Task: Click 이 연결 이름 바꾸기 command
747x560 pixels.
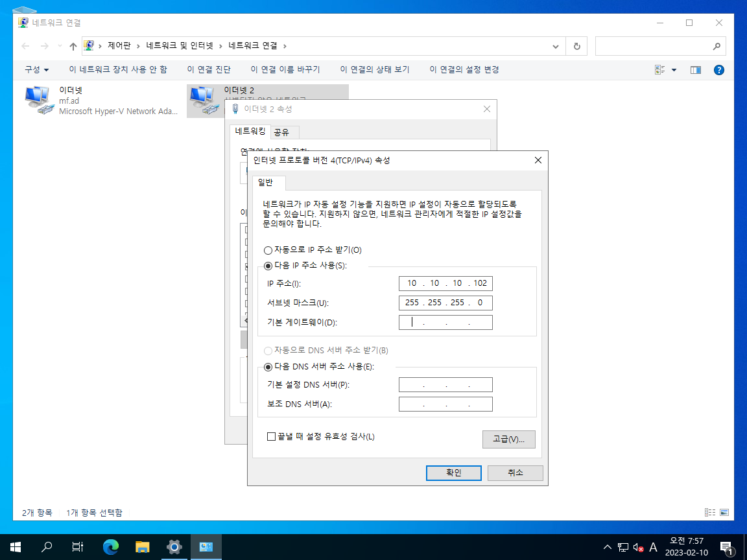Action: (285, 69)
